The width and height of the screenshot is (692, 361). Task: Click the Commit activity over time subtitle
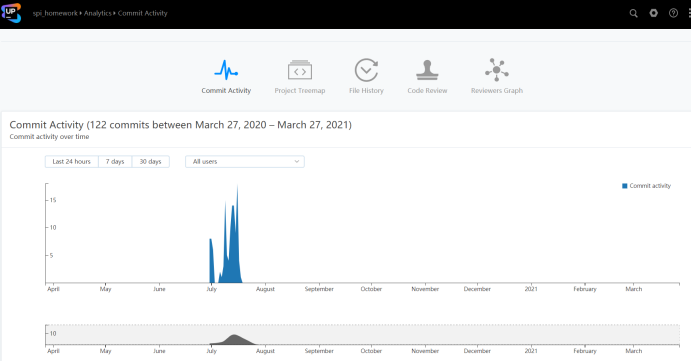coord(49,137)
